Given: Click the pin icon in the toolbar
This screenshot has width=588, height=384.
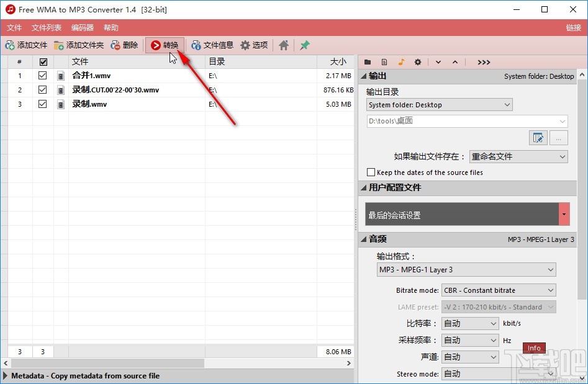Looking at the screenshot, I should [x=304, y=45].
